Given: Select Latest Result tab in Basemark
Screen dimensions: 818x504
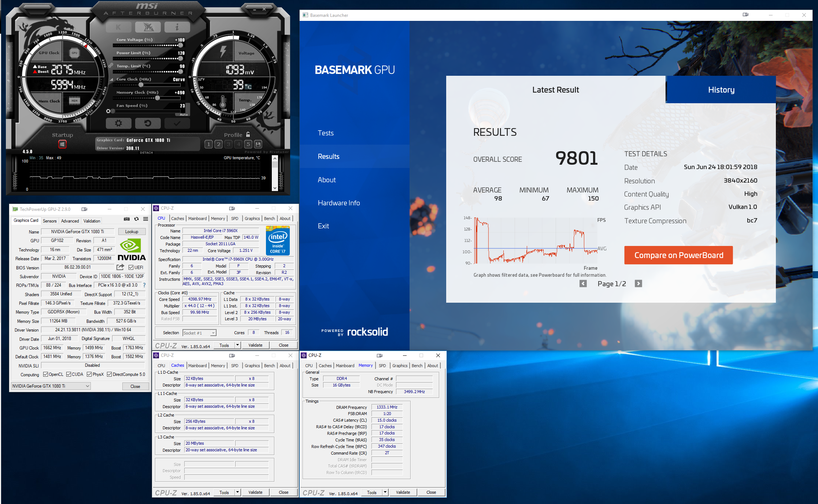Looking at the screenshot, I should [x=556, y=90].
